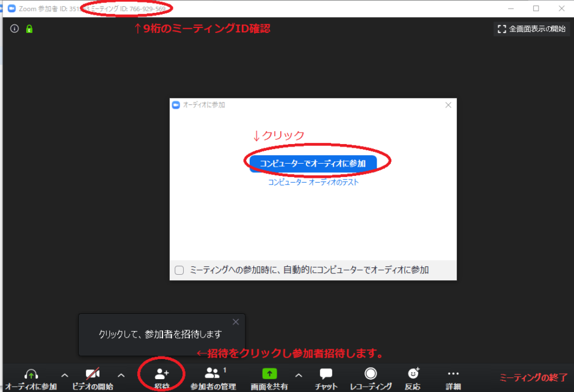The image size is (574, 392).
Task: Open the チャット panel
Action: (x=325, y=377)
